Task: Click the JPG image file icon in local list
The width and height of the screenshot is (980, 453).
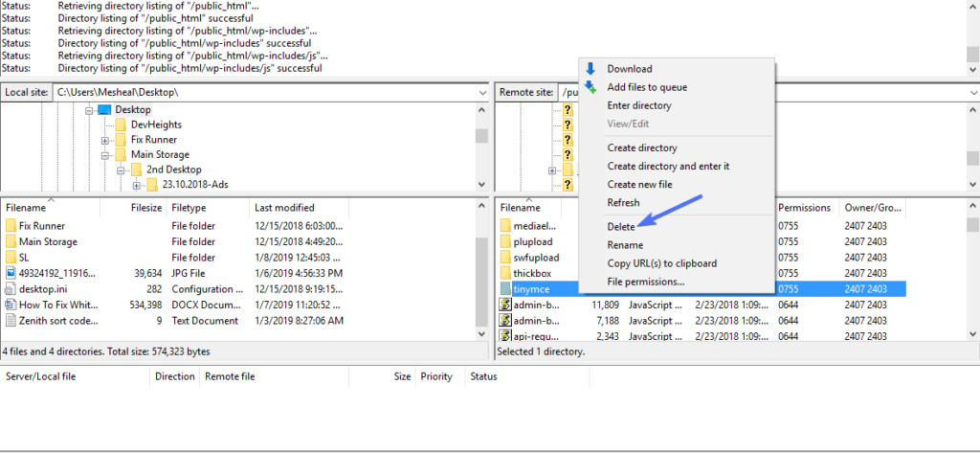Action: 11,273
